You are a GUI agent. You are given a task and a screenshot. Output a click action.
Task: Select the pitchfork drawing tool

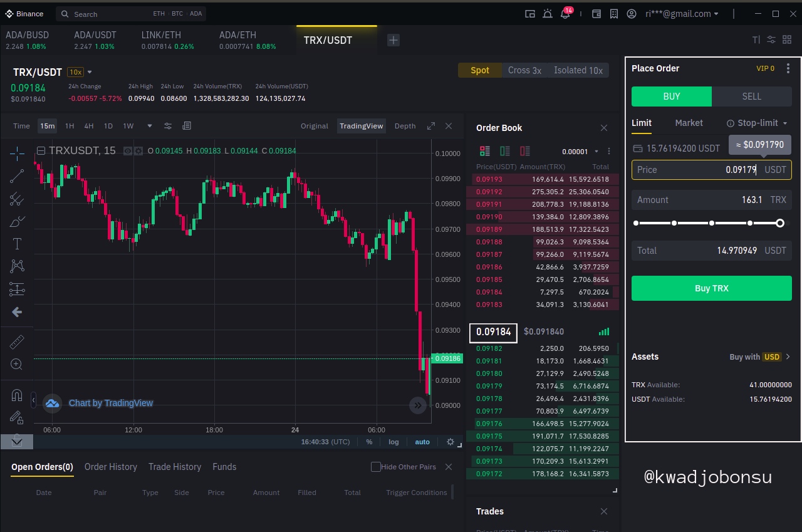click(x=17, y=199)
